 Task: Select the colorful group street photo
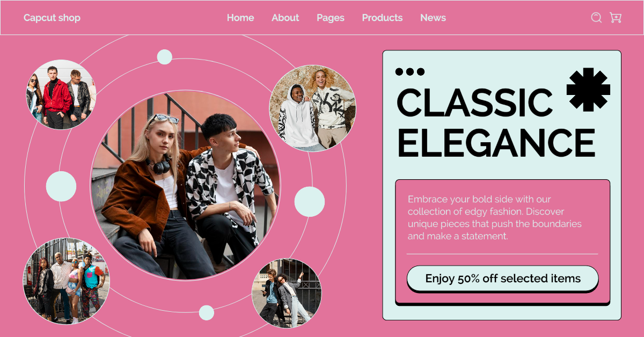coord(67,281)
